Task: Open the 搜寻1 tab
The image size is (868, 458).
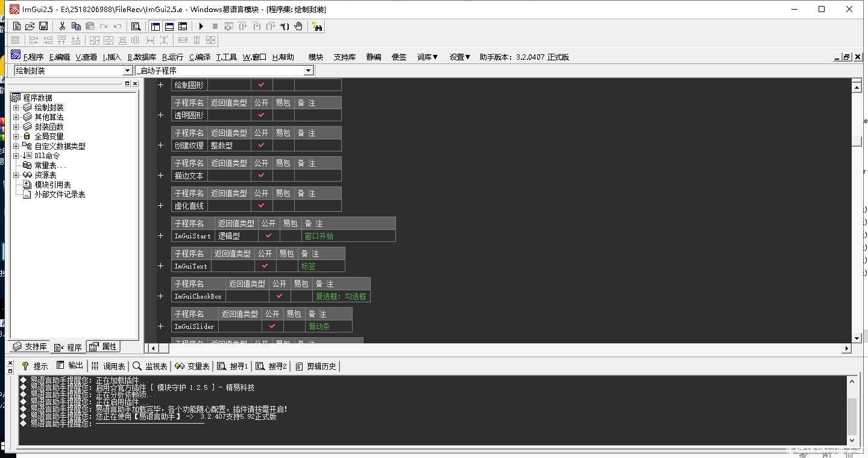Action: pyautogui.click(x=233, y=366)
